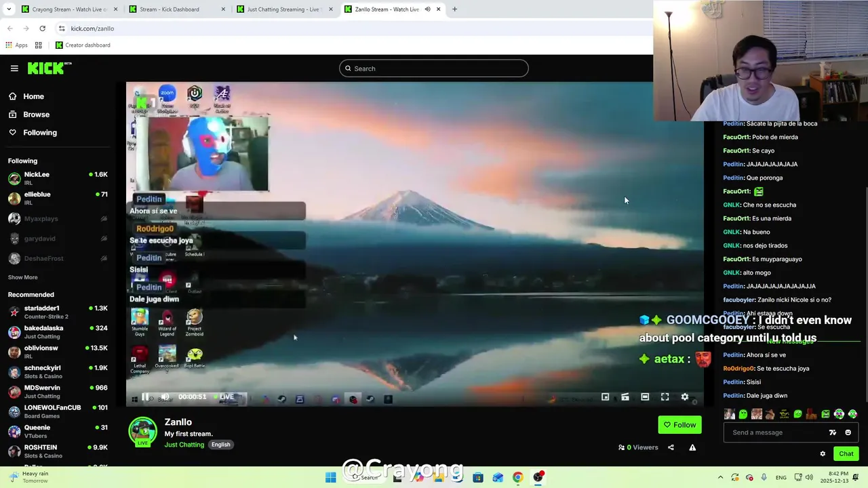The image size is (868, 488).
Task: Share the Zanllo stream
Action: click(671, 447)
